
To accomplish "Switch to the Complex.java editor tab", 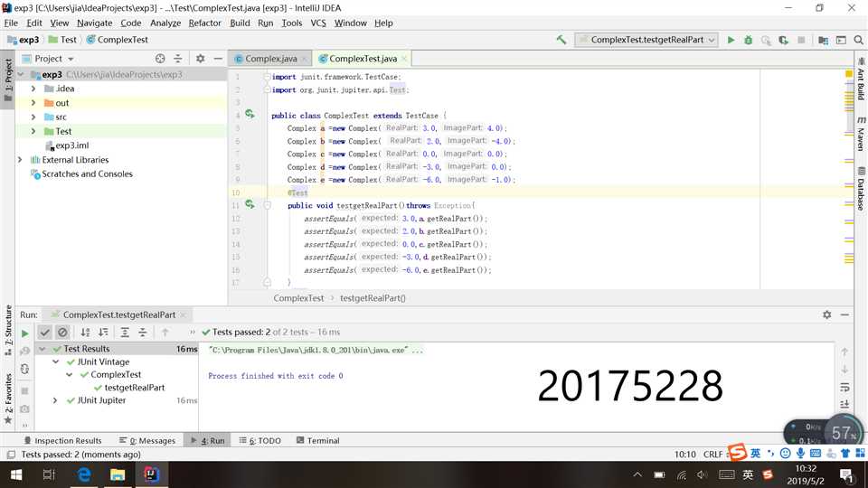I will pyautogui.click(x=270, y=59).
